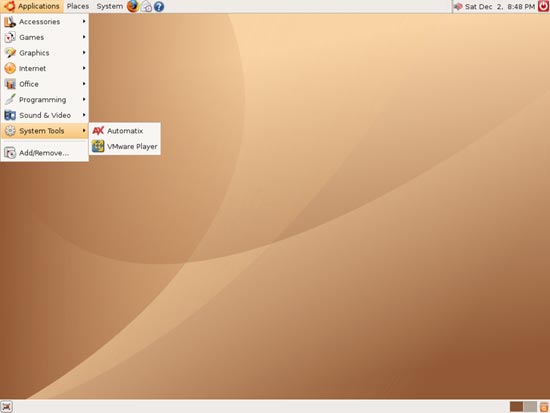This screenshot has width=550, height=413.
Task: Launch Automatix from System Tools
Action: [125, 131]
